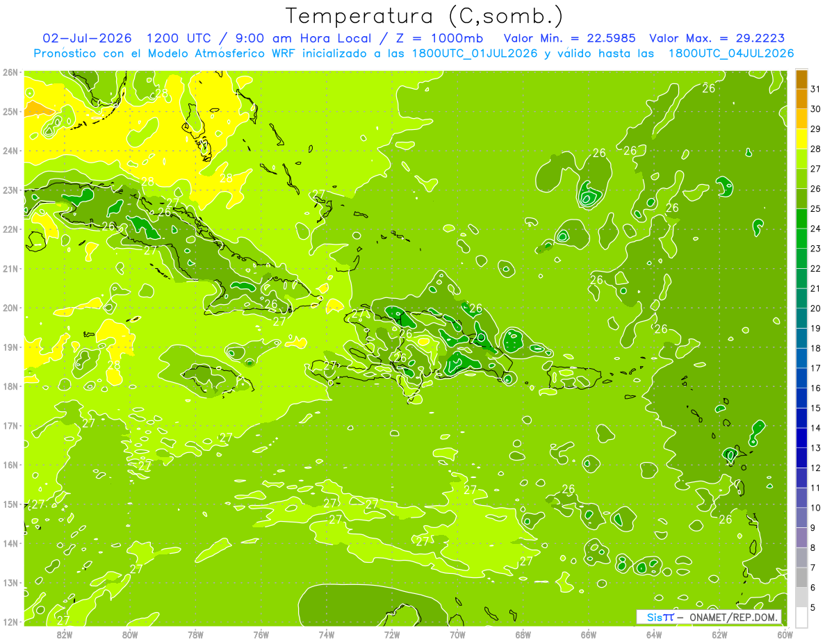Image resolution: width=834 pixels, height=644 pixels.
Task: Pick the gray legend swatch between 6 and 7
Action: click(x=801, y=577)
